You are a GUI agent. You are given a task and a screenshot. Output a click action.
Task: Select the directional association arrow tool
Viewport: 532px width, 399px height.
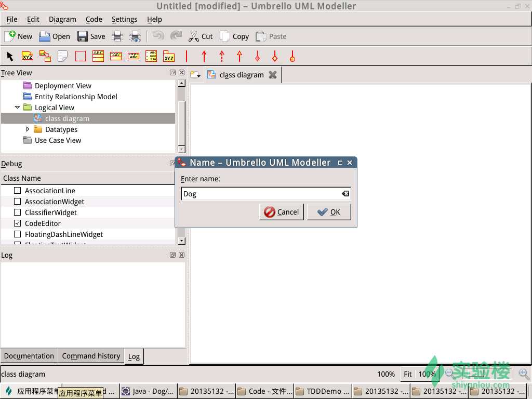coord(204,56)
